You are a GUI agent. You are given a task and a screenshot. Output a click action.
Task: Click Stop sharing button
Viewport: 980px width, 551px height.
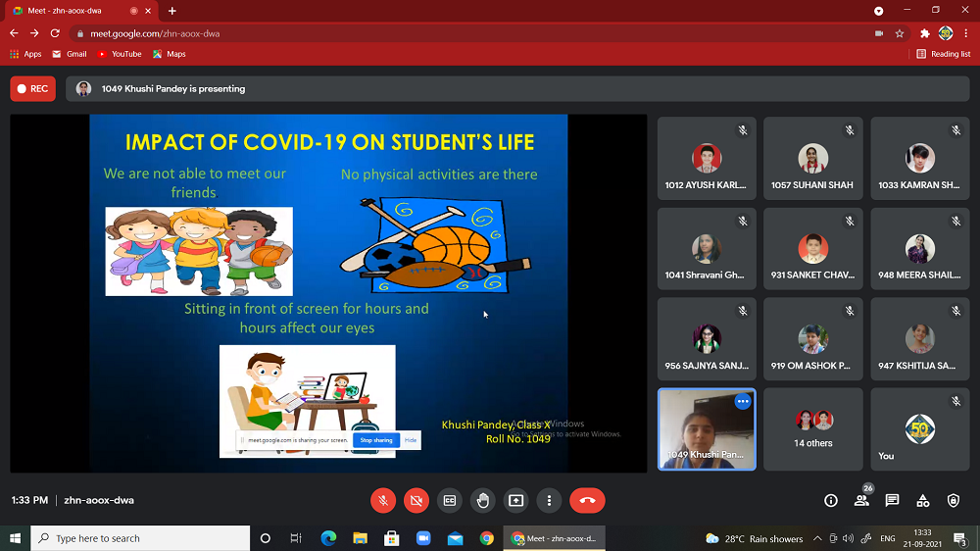pyautogui.click(x=375, y=440)
